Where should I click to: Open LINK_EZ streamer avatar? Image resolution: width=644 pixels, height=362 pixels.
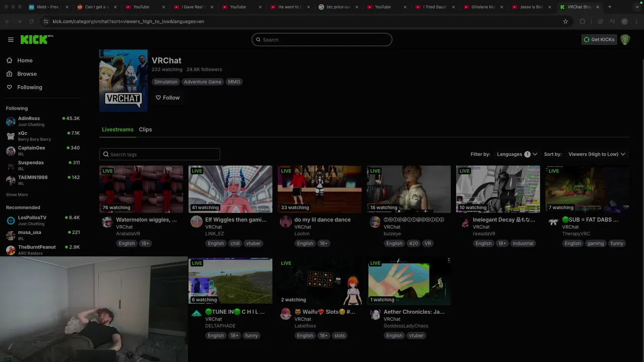pyautogui.click(x=196, y=222)
